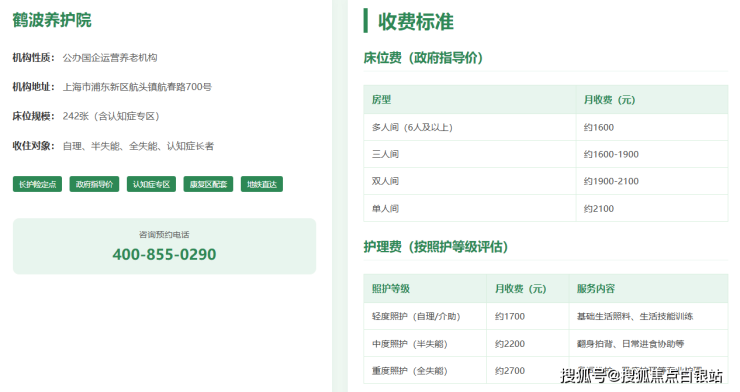This screenshot has width=740, height=392.
Task: Click the 床位费（政府指导价）subheading
Action: [423, 58]
